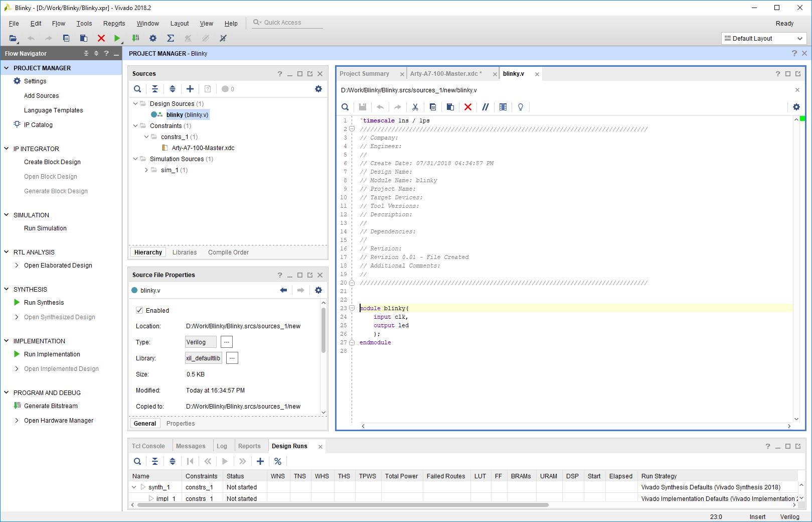Click Add Sources plus icon in Sources panel
The image size is (812, 522).
tap(190, 89)
